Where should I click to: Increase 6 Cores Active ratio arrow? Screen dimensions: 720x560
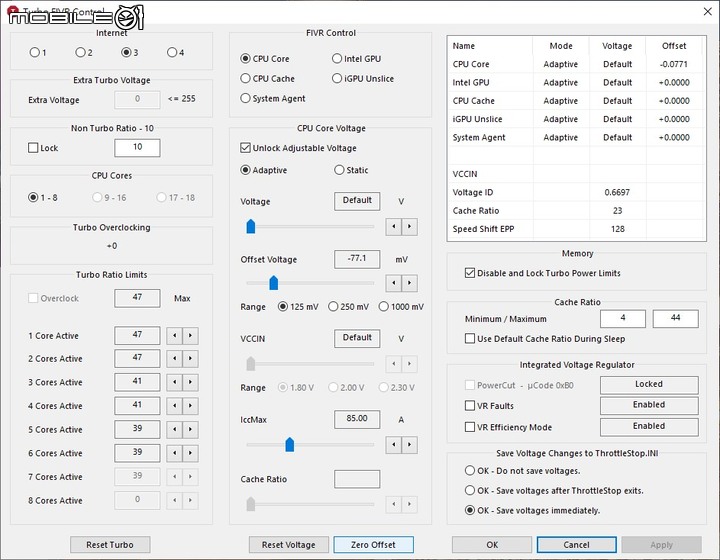[190, 453]
